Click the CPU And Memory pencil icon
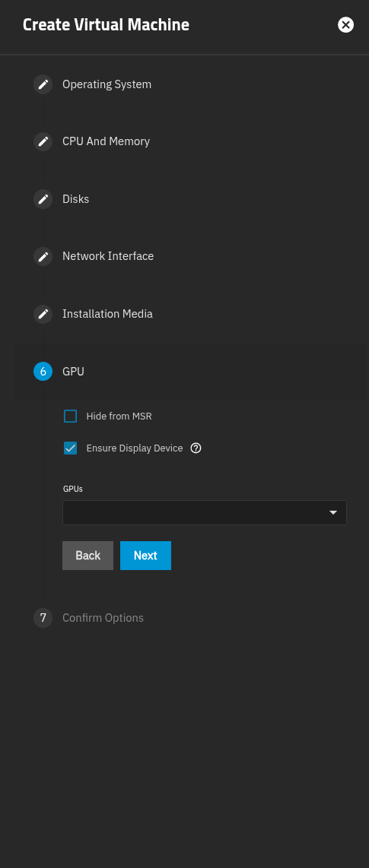 43,141
